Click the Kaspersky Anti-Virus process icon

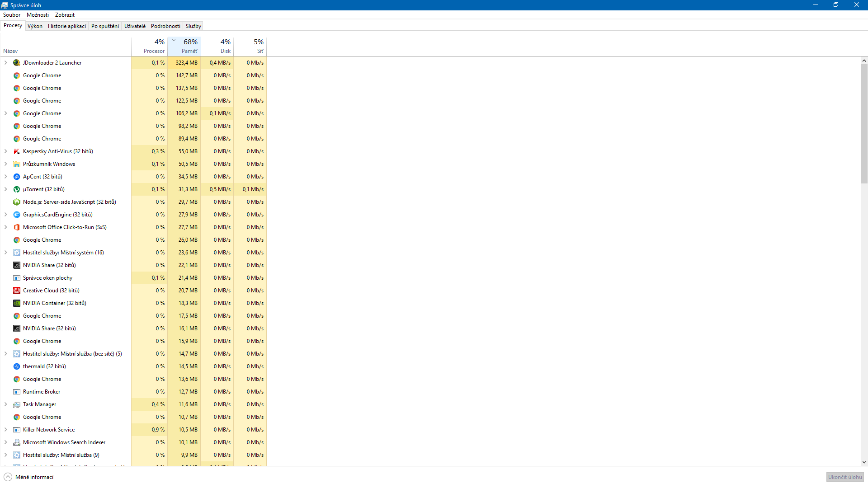[x=17, y=151]
